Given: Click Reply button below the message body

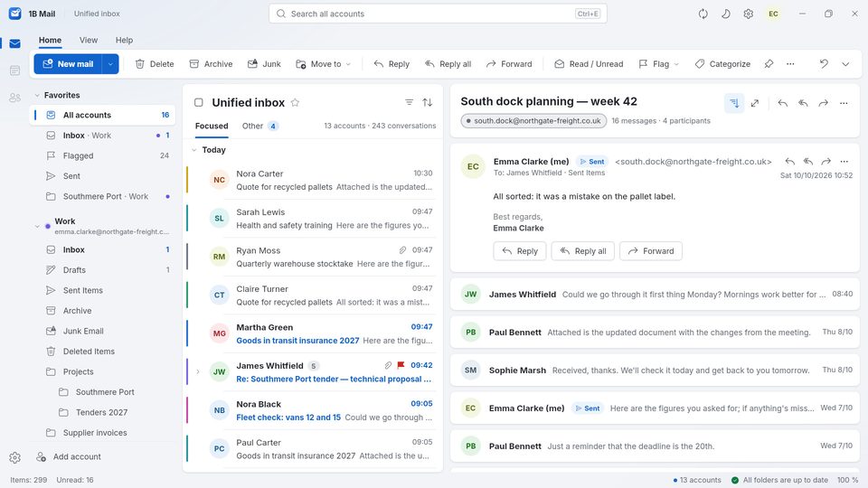Looking at the screenshot, I should [520, 251].
